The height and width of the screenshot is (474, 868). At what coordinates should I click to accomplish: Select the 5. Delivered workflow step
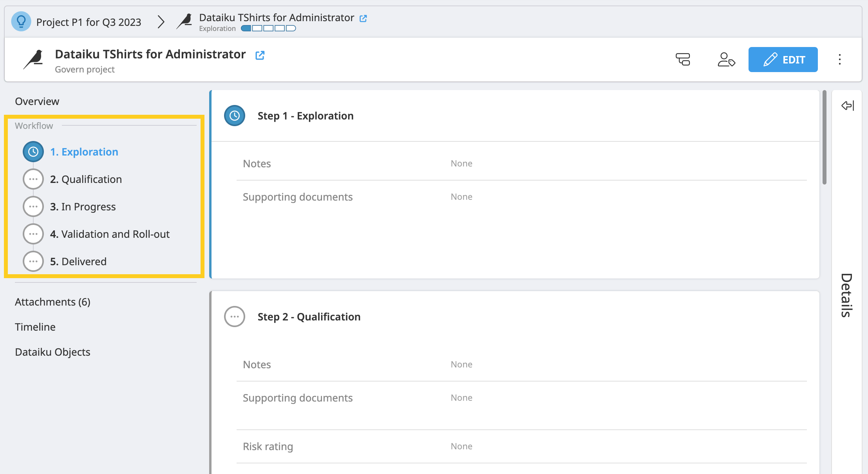click(x=78, y=262)
